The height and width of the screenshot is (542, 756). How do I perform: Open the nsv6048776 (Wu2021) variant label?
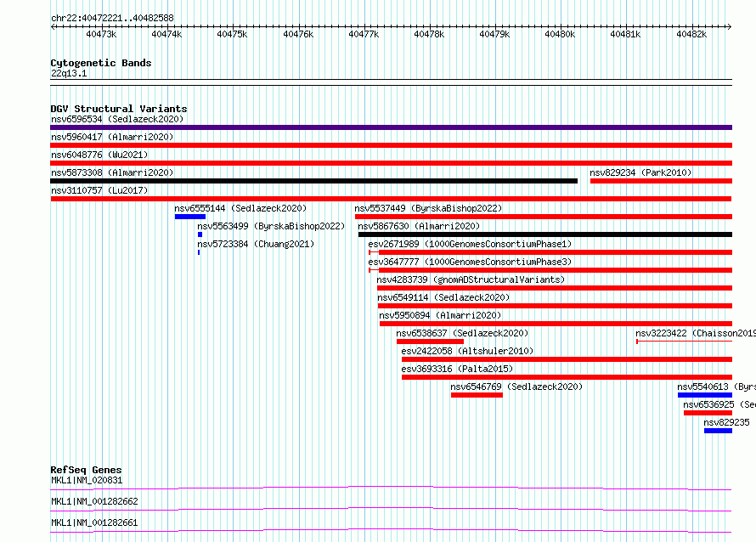(x=99, y=155)
